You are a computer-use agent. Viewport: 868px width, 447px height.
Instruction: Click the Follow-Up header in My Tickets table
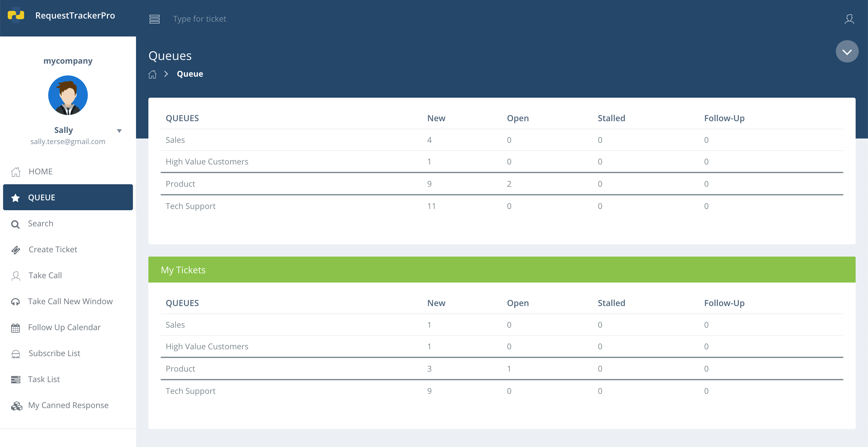(724, 303)
